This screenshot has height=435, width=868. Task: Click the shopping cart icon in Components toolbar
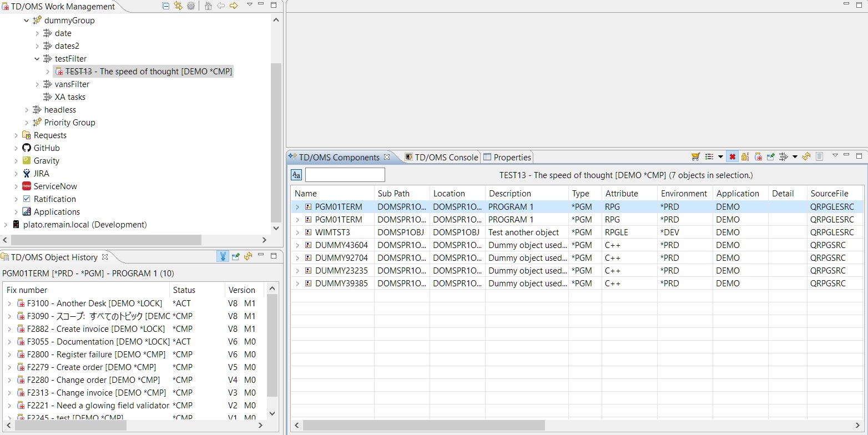coord(695,157)
